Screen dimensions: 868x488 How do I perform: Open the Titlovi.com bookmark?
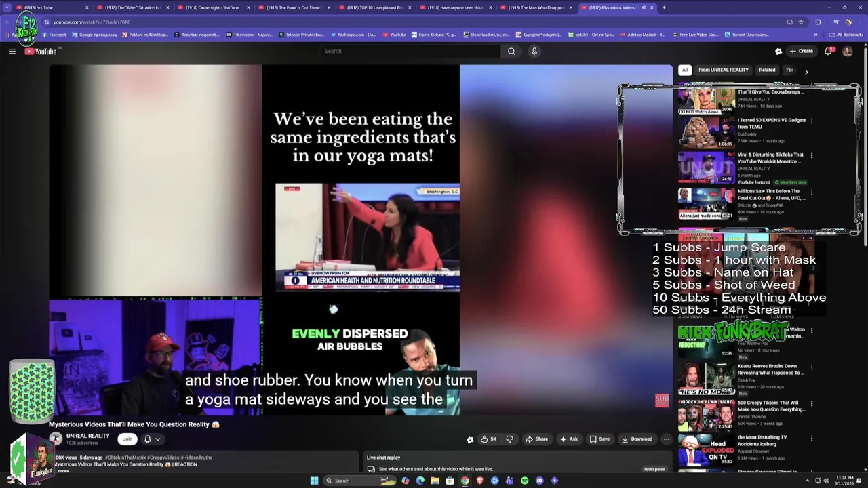coord(249,35)
